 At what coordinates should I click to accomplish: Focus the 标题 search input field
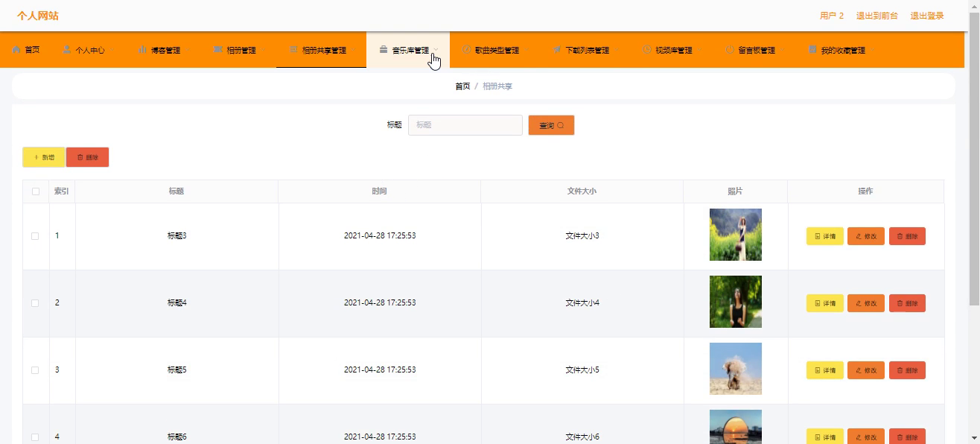tap(465, 125)
